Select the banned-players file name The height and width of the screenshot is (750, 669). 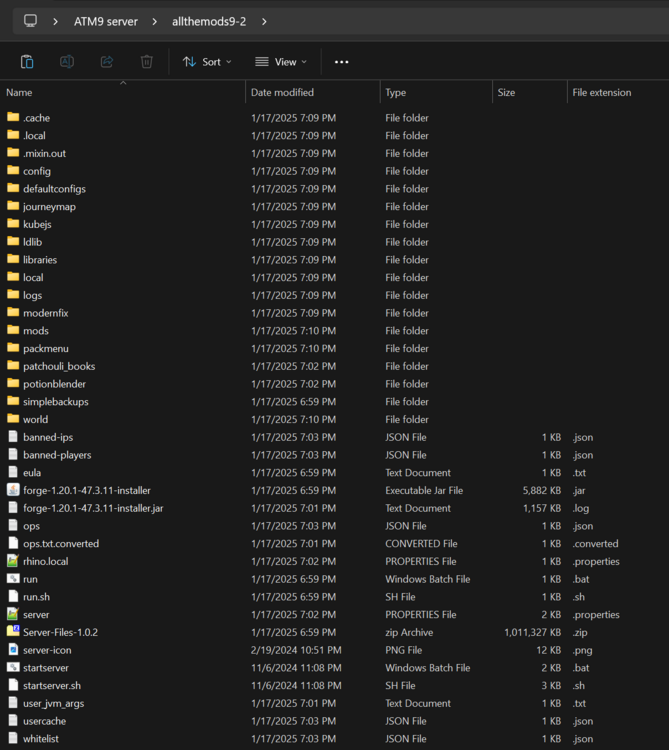pos(57,455)
